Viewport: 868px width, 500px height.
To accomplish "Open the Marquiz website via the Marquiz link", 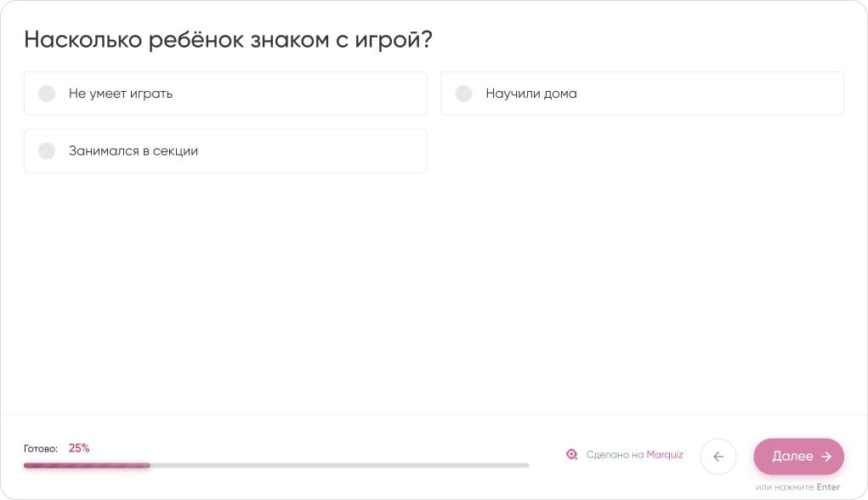I will 664,454.
